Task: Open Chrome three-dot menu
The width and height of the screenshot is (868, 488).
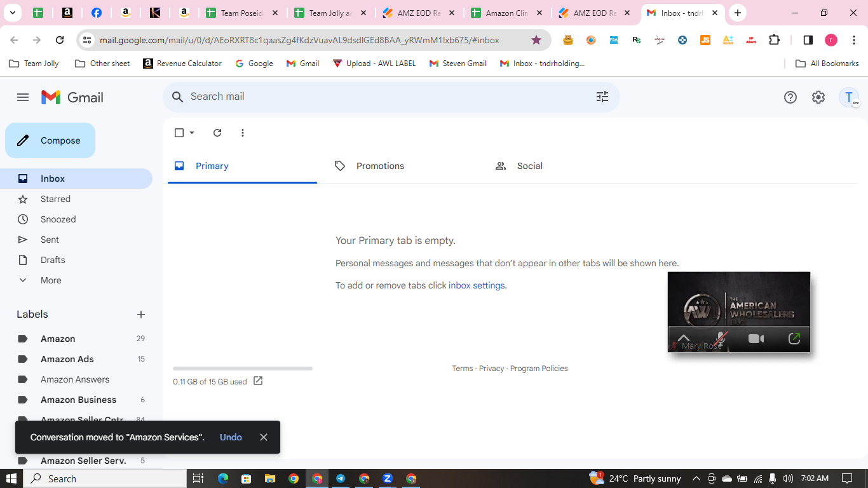Action: 854,40
